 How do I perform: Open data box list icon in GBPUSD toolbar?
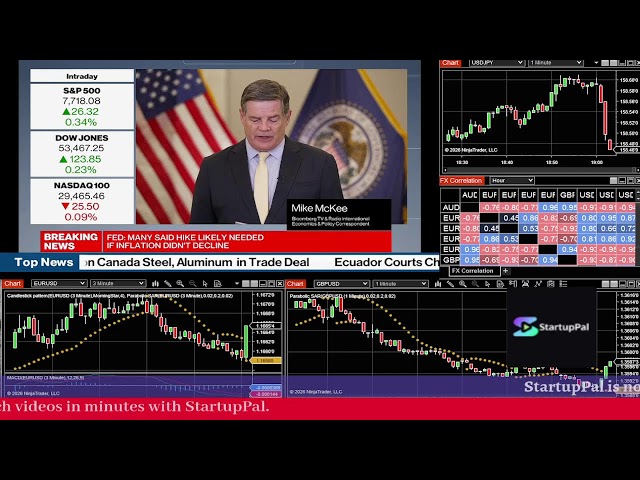coord(563,284)
